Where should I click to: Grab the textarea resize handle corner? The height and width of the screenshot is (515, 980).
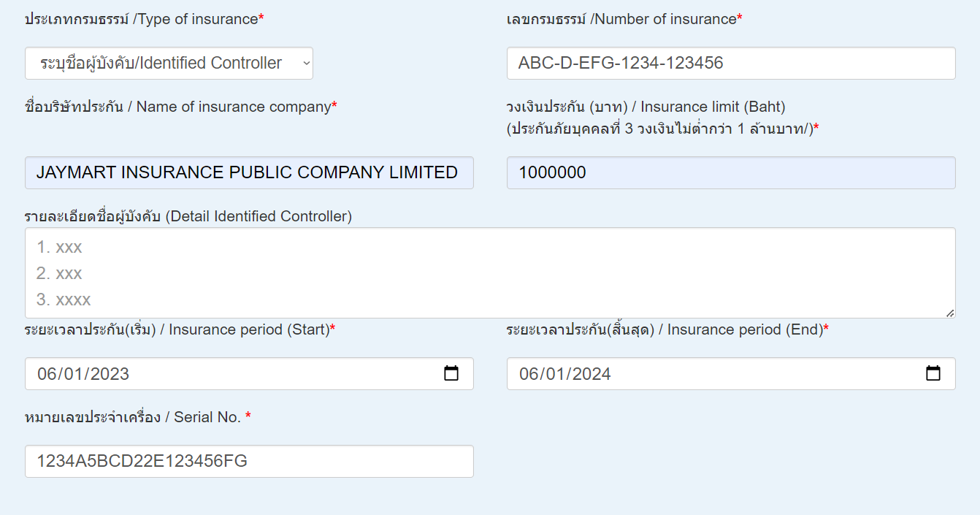(949, 313)
